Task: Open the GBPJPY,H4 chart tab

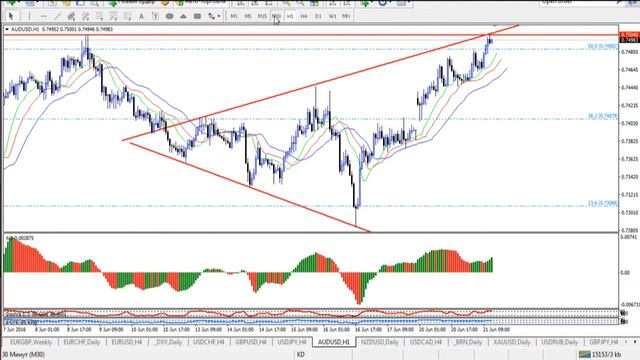Action: point(604,342)
